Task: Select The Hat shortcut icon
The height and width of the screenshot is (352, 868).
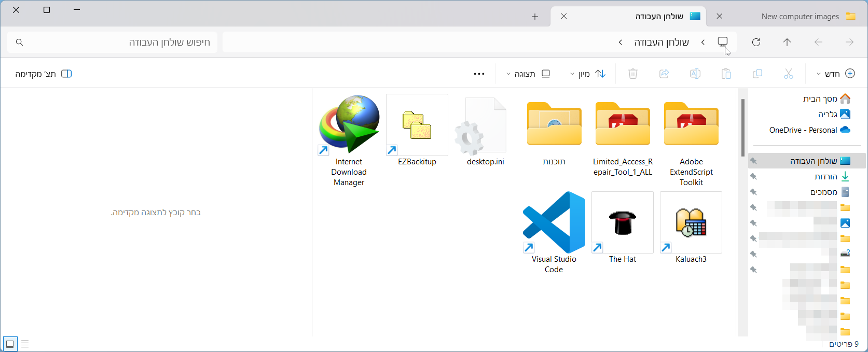Action: click(x=623, y=222)
